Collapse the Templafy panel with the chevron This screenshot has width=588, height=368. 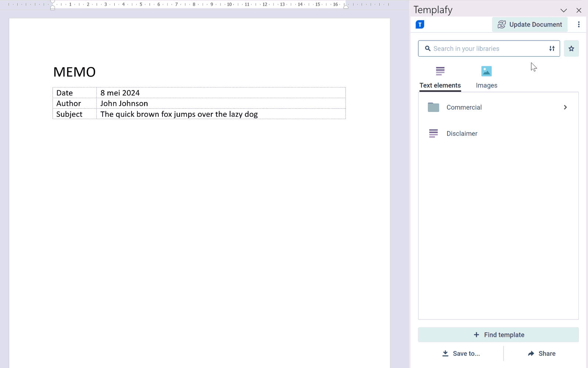click(564, 10)
